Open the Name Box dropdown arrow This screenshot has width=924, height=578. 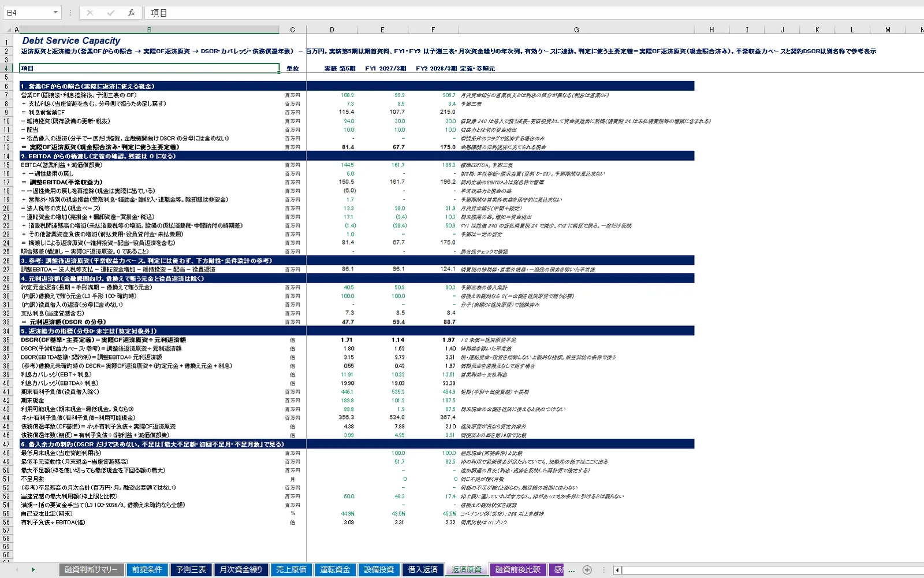(x=55, y=13)
